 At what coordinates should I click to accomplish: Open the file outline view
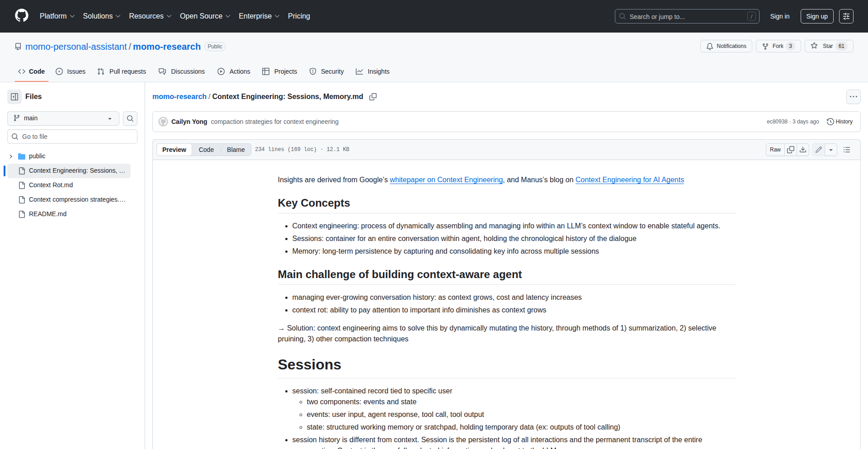(x=847, y=149)
